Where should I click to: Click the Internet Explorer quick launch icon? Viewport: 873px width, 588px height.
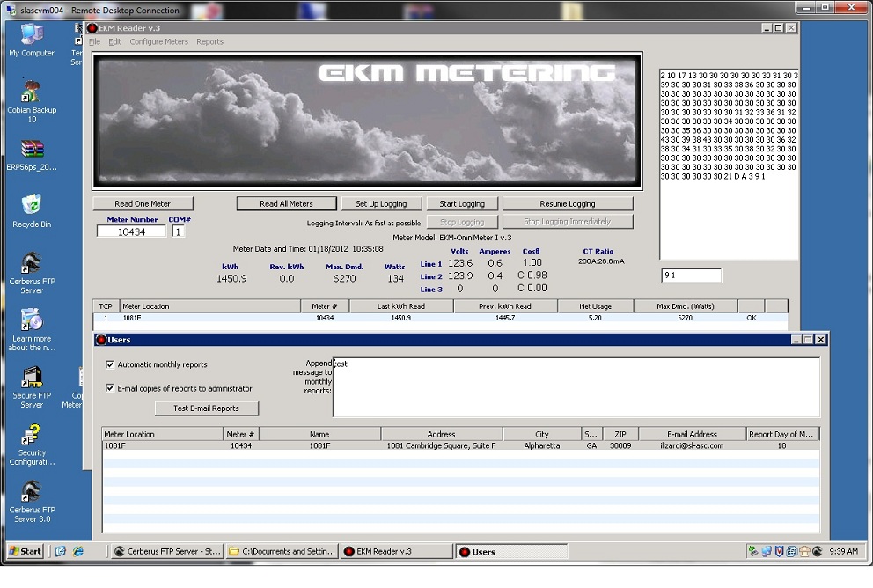pyautogui.click(x=77, y=552)
